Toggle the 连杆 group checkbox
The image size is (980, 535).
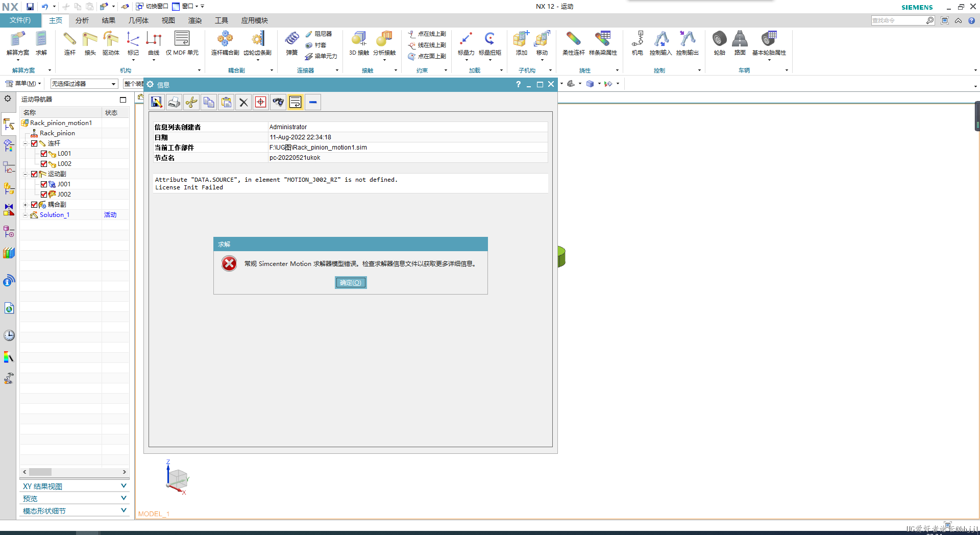(34, 143)
